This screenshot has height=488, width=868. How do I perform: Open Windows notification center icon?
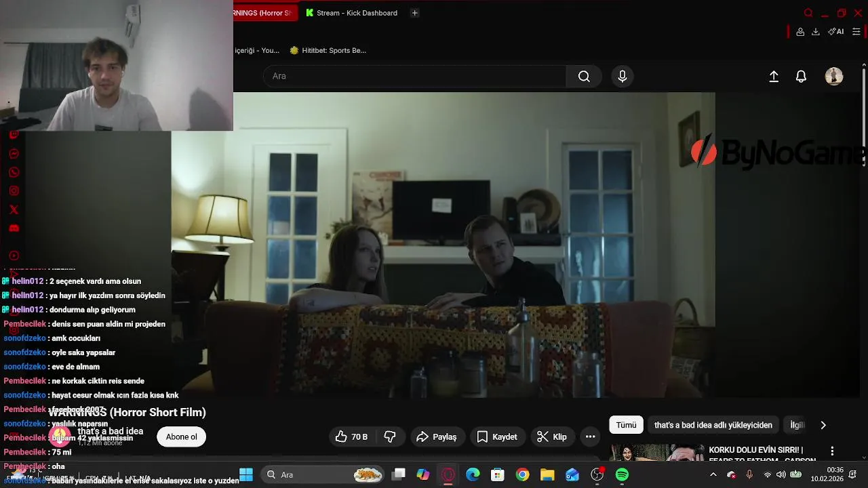tap(853, 474)
